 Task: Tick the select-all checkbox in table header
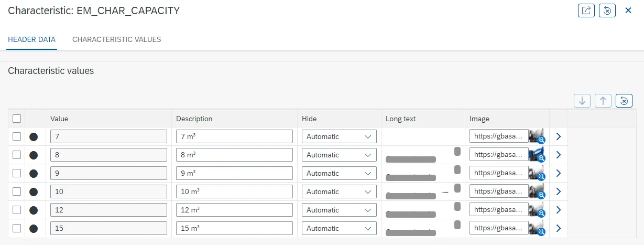pos(17,119)
